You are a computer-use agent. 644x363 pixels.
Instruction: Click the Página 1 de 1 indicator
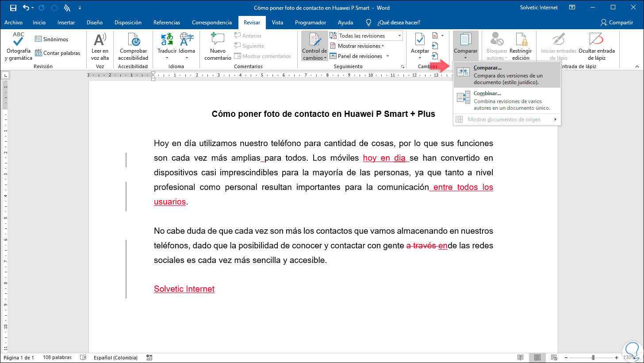tap(19, 358)
